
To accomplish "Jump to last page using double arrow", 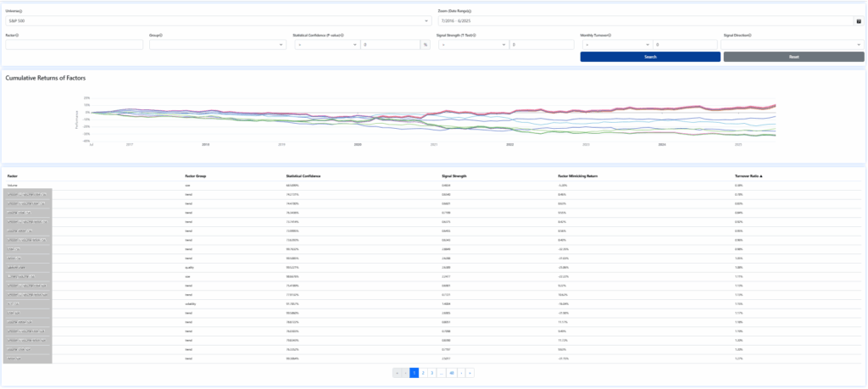I will [x=470, y=372].
